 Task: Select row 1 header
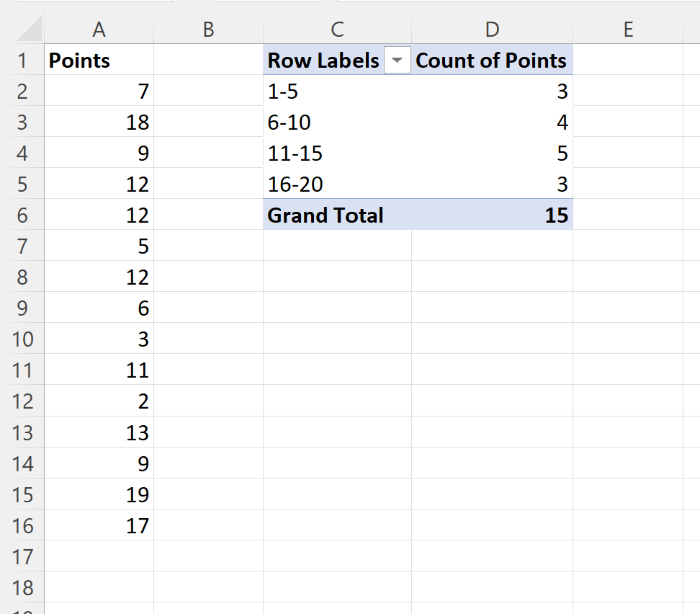[x=22, y=61]
